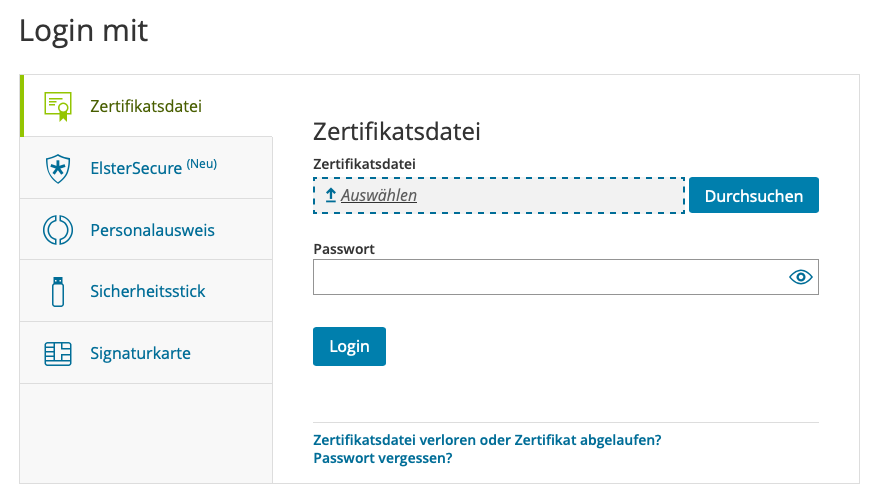877x501 pixels.
Task: Choose the Sicherheitsstick login tab
Action: [147, 291]
